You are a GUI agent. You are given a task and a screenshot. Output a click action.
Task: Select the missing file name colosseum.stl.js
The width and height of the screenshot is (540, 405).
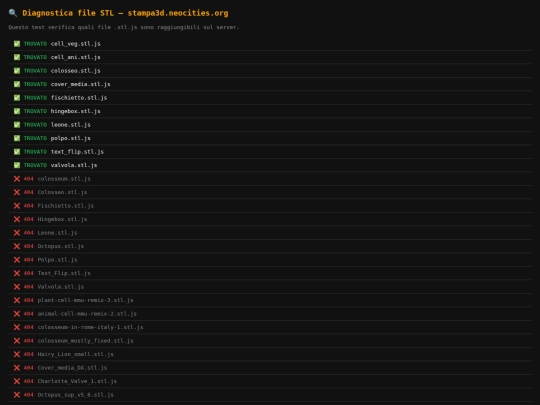[64, 179]
